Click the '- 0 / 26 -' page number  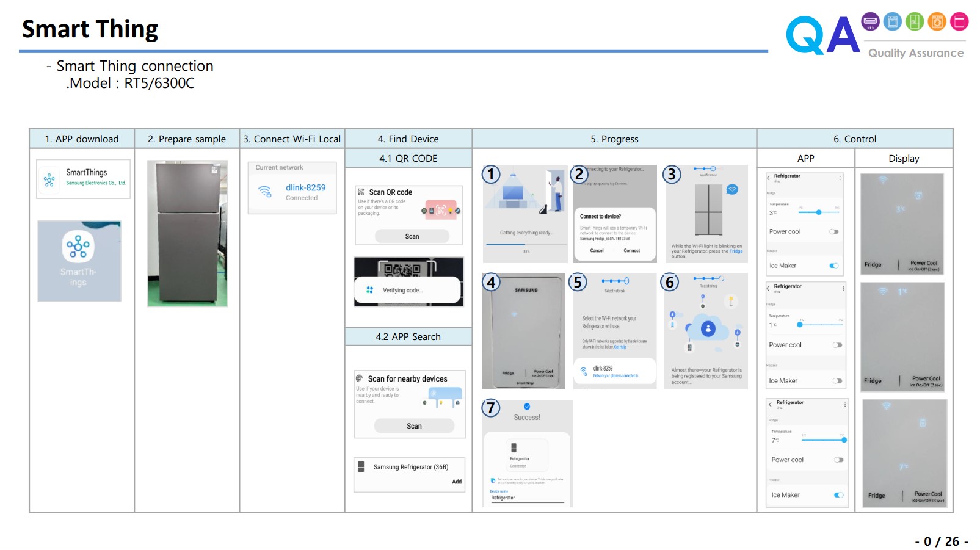pos(941,541)
